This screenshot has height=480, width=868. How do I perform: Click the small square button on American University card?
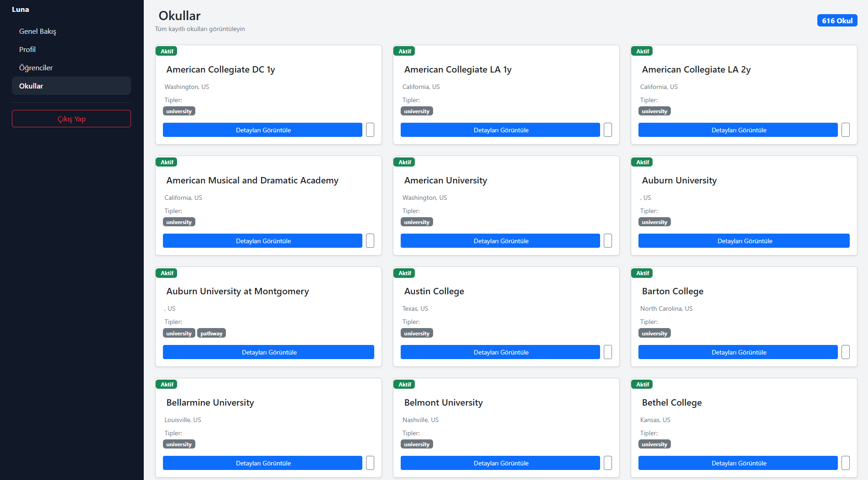pyautogui.click(x=608, y=241)
